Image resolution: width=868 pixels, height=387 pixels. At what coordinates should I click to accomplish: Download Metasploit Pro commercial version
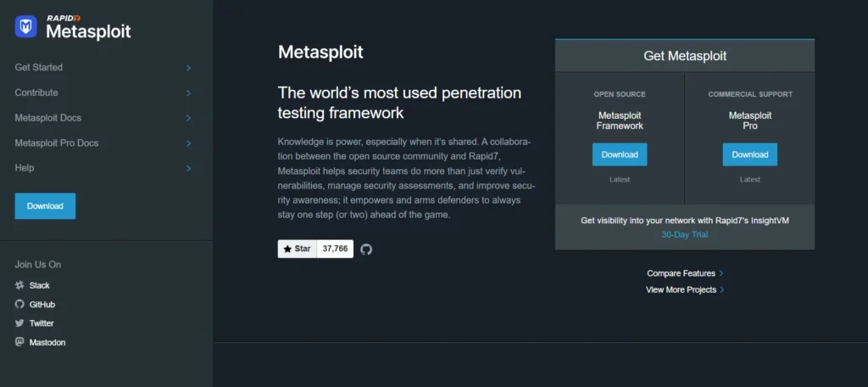click(x=750, y=154)
